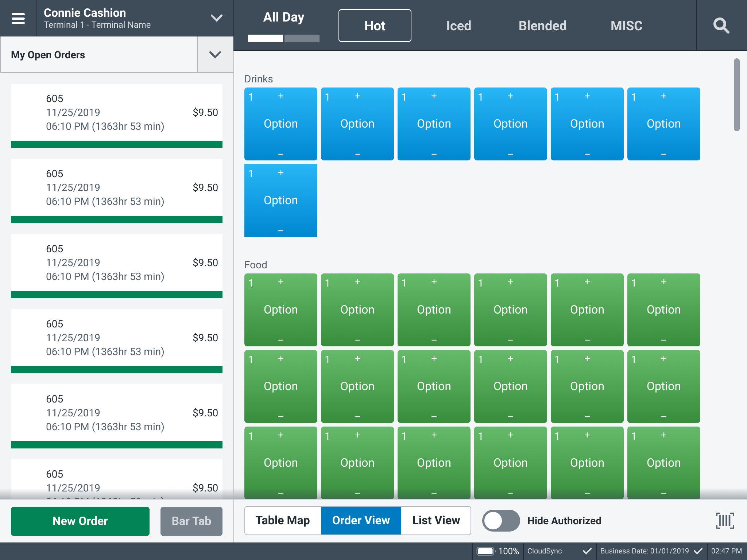Click the CloudSync checkmark in status bar
Screen dimensions: 747x560
click(x=587, y=551)
